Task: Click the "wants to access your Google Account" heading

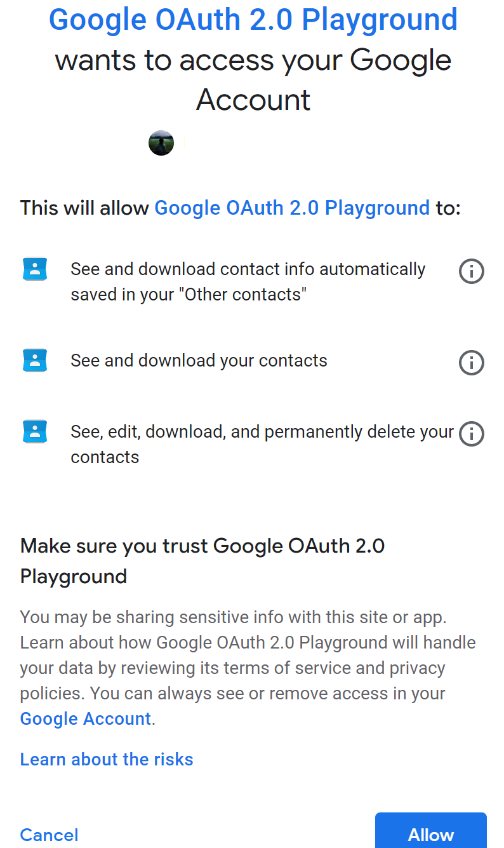Action: coord(253,80)
